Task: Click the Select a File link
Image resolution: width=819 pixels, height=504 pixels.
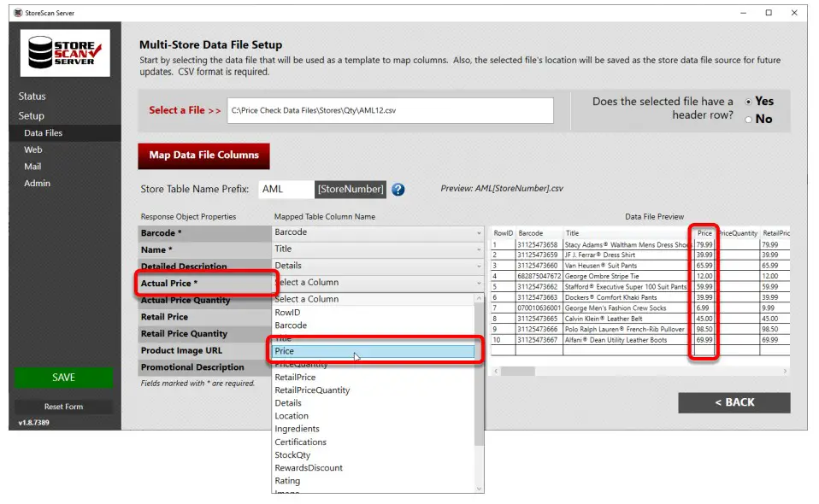Action: [185, 110]
